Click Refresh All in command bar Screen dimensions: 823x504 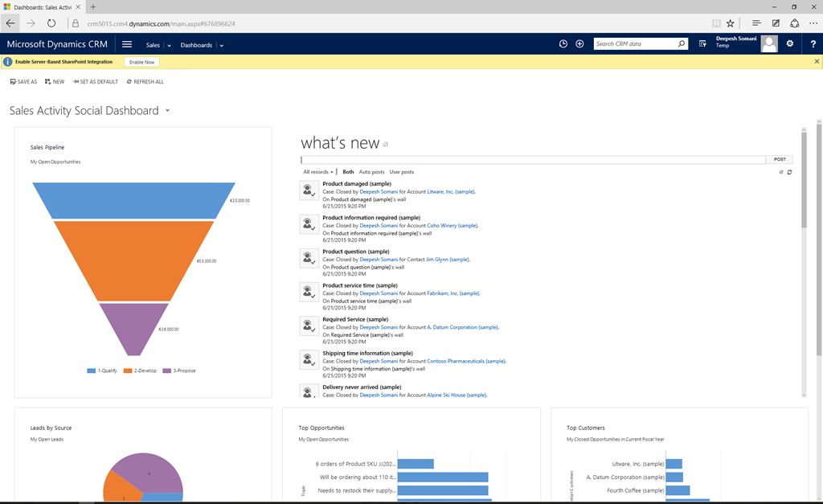[x=145, y=82]
